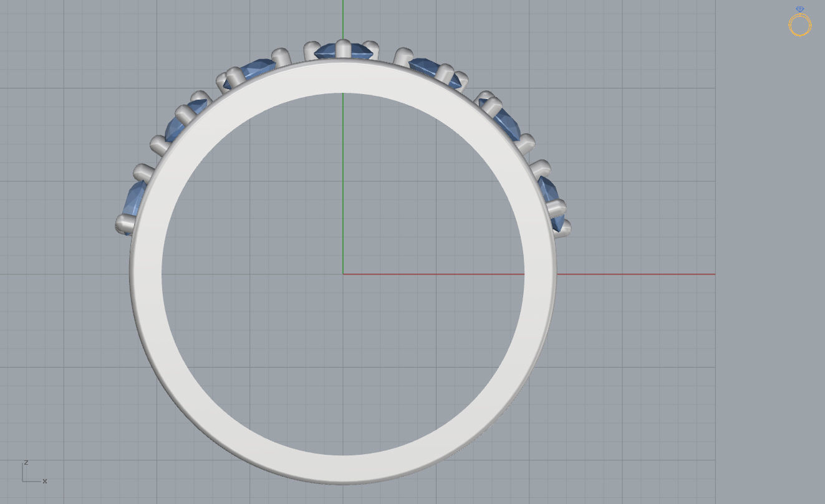
Task: Select the blue gemstone on the green axis
Action: point(342,51)
